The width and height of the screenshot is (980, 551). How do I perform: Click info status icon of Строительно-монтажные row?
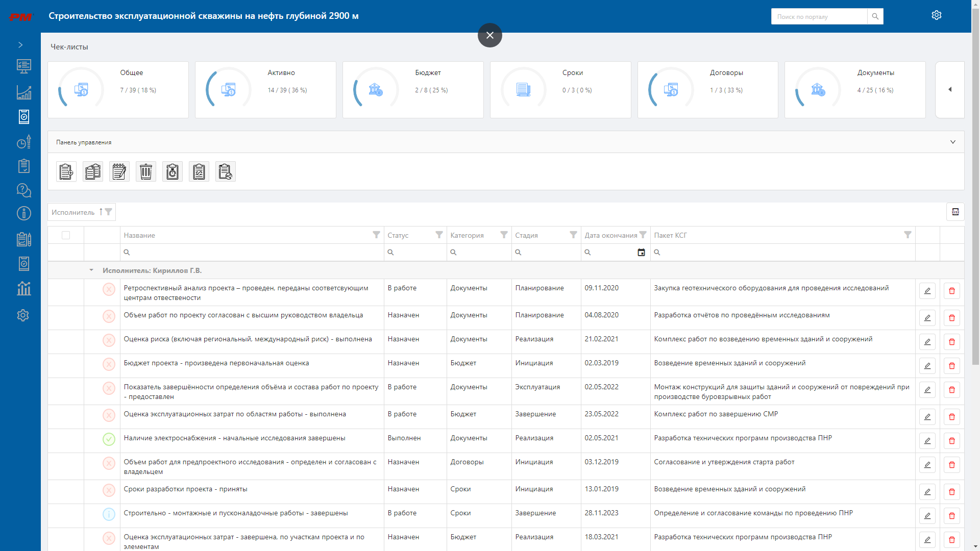click(x=109, y=514)
